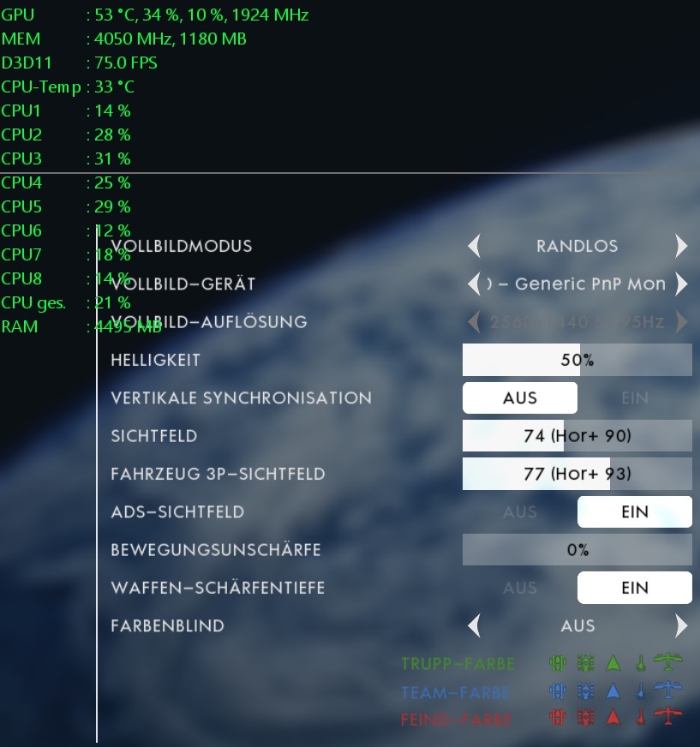Viewport: 700px width, 747px height.
Task: Adjust the Helligkeit 50% slider
Action: coord(577,360)
